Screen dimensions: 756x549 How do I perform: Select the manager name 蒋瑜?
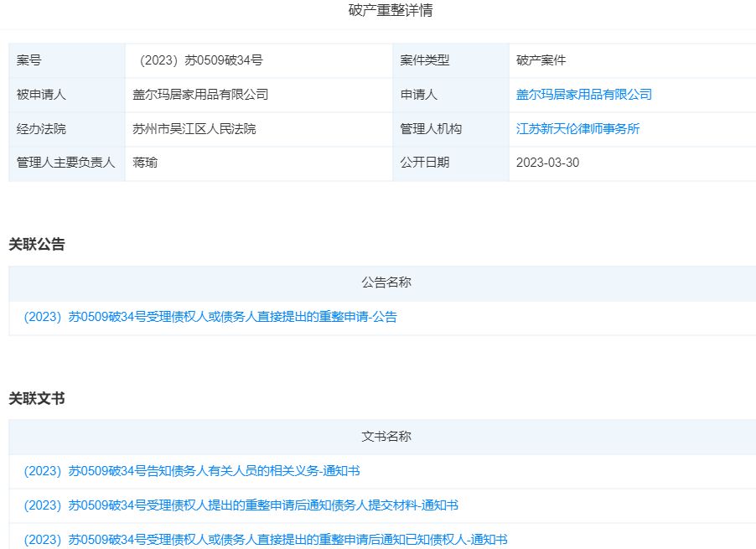pyautogui.click(x=145, y=163)
